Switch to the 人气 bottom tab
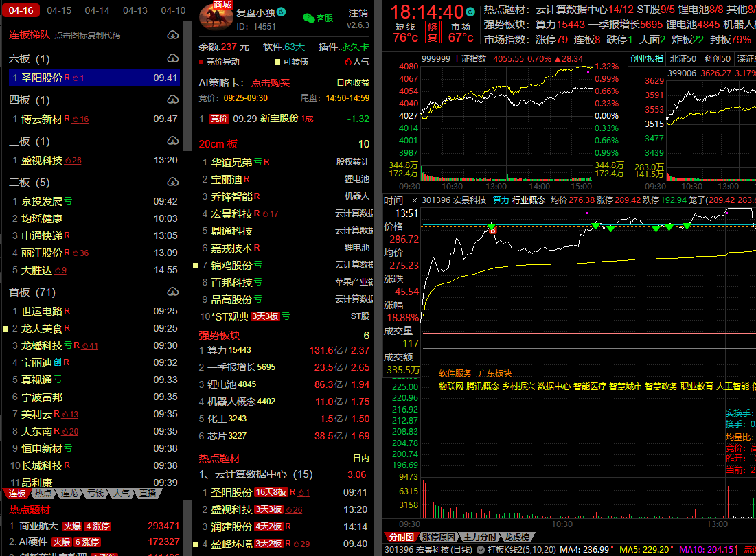Viewport: 756px width, 556px height. click(x=122, y=494)
